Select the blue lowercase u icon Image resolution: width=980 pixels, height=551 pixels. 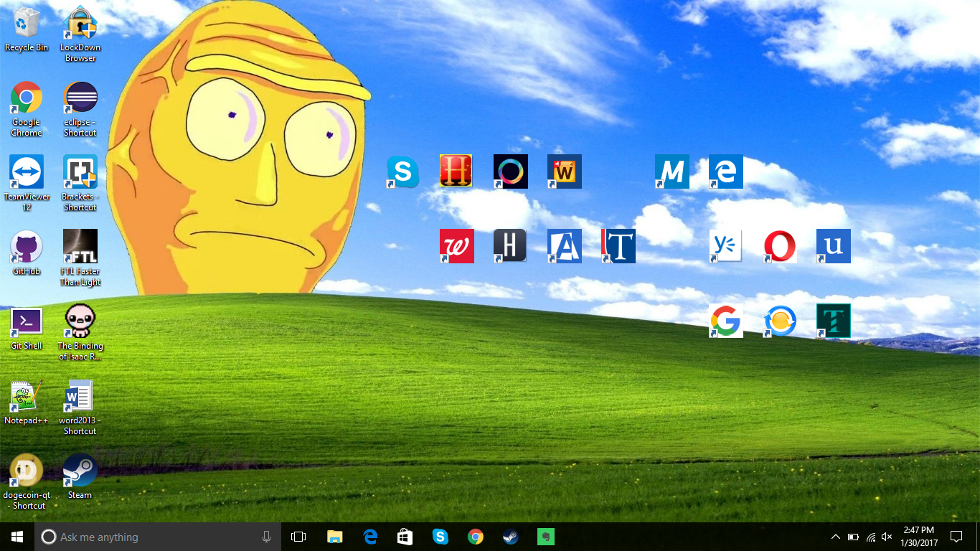tap(834, 246)
